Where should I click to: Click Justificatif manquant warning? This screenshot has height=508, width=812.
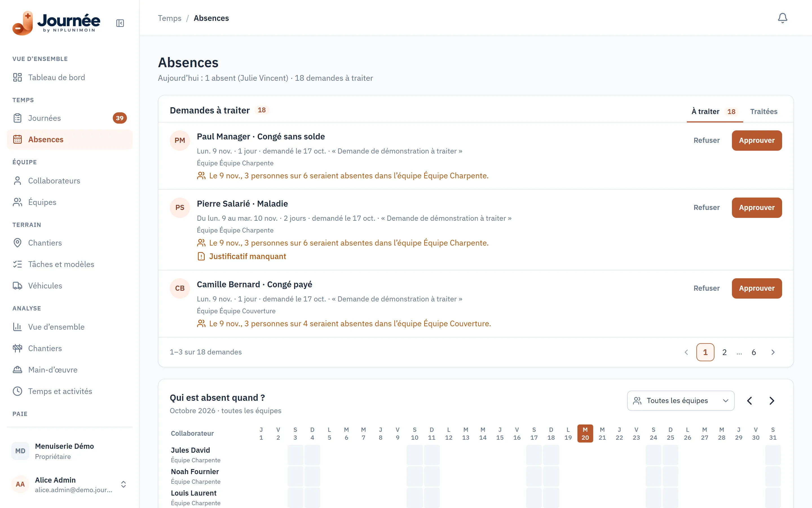(x=242, y=256)
